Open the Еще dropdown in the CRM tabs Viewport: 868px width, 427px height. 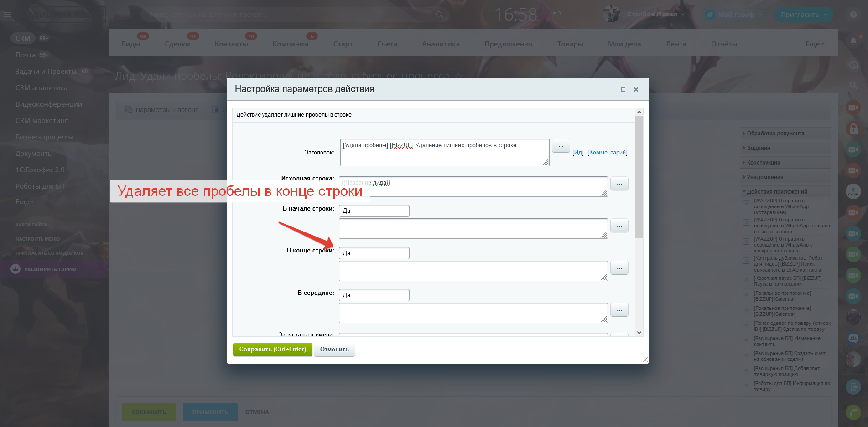point(815,44)
